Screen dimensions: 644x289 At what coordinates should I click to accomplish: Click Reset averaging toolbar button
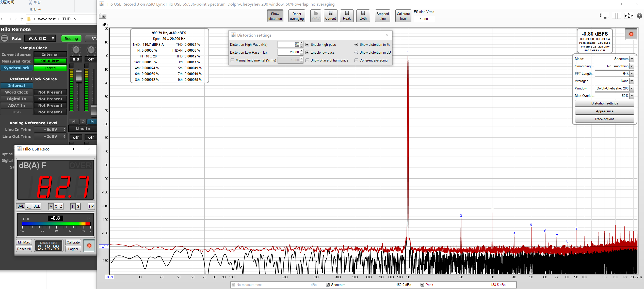click(297, 16)
